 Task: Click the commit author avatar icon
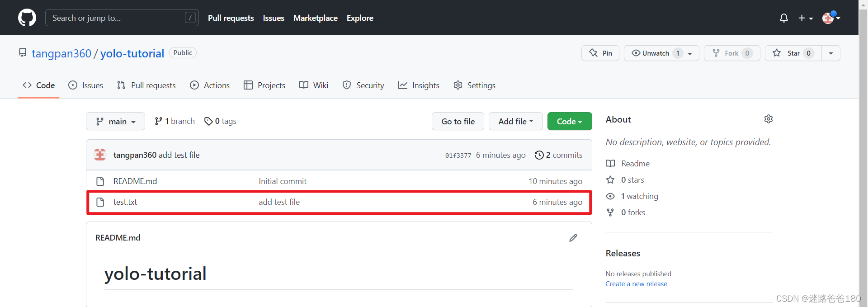[100, 155]
